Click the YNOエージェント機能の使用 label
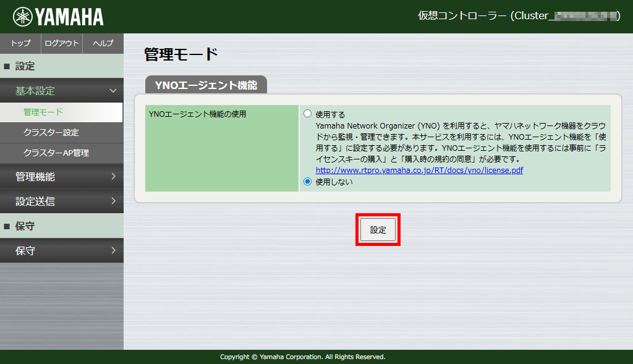The height and width of the screenshot is (364, 633). pyautogui.click(x=197, y=114)
